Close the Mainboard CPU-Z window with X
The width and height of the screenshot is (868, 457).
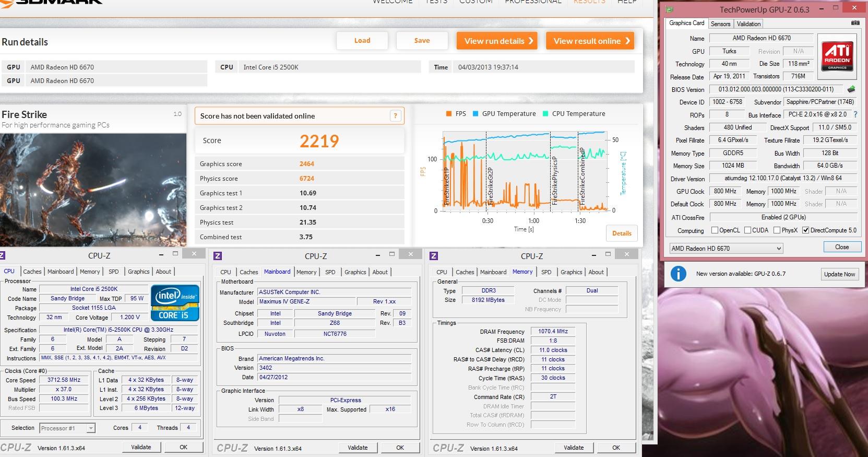tap(411, 254)
